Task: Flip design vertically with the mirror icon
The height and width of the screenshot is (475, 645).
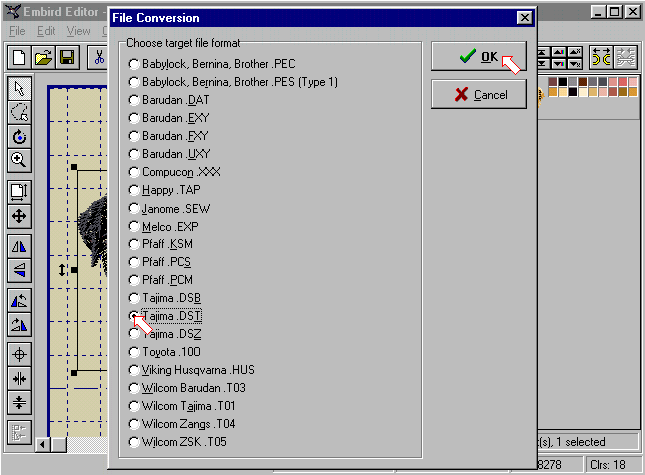Action: (19, 271)
